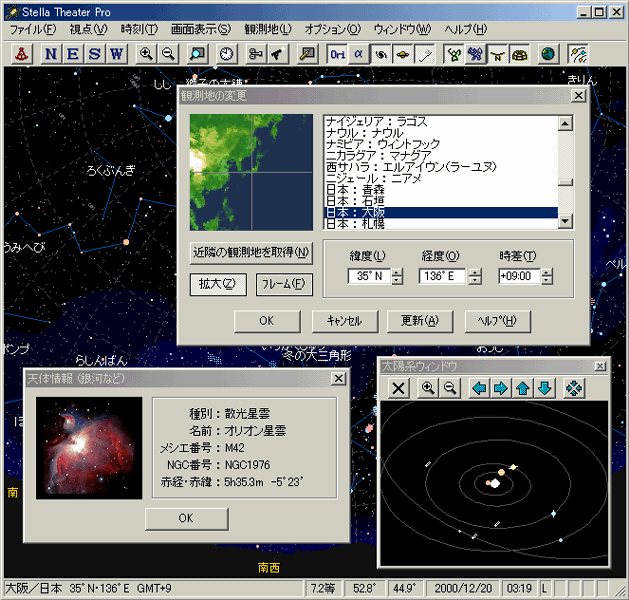
Task: Confirm location change with OK button
Action: (x=267, y=321)
